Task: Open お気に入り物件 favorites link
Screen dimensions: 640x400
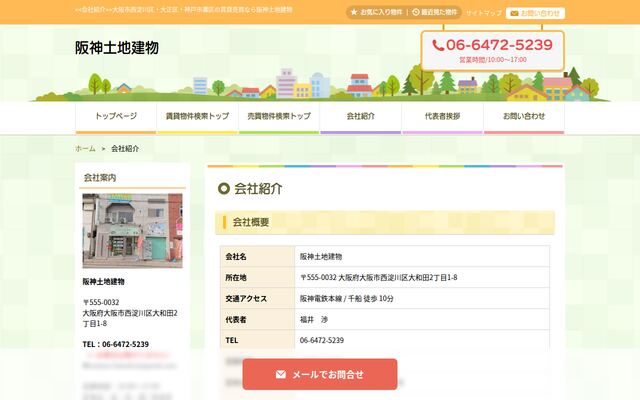Action: tap(376, 12)
